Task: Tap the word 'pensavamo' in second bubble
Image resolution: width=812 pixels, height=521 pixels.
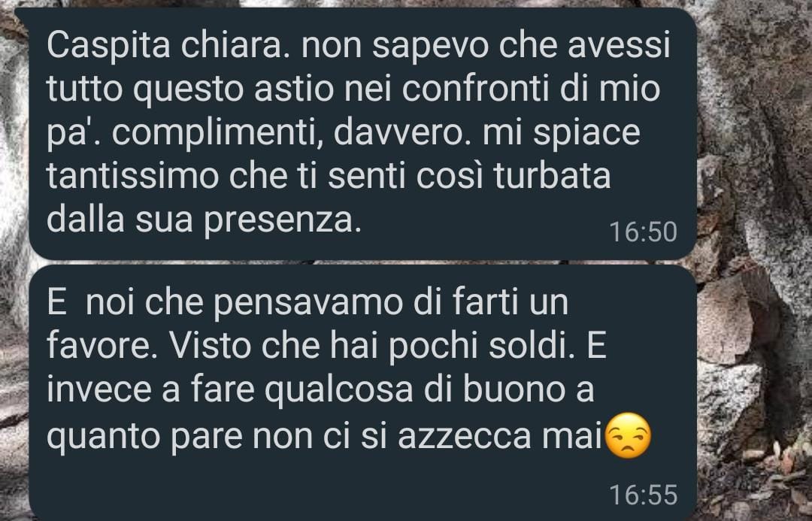Action: (x=308, y=303)
